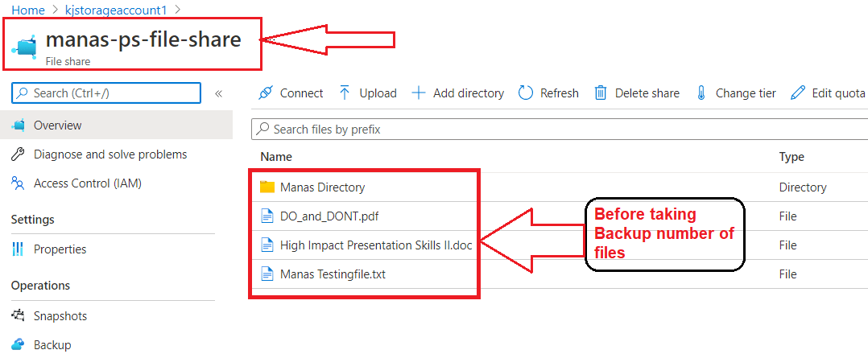Open the Home breadcrumb link

point(27,10)
